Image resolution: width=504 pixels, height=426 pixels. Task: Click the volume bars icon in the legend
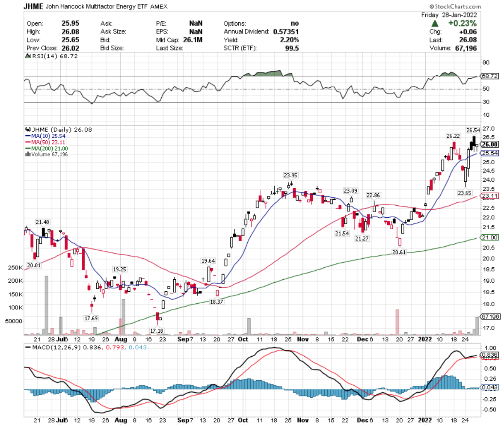28,154
